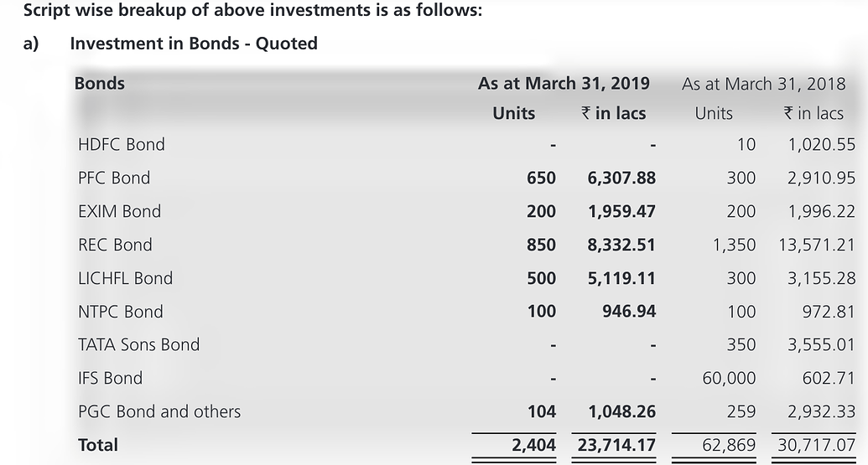The width and height of the screenshot is (868, 465).
Task: Click the 'As at March 31, 2019' header
Action: [x=564, y=83]
